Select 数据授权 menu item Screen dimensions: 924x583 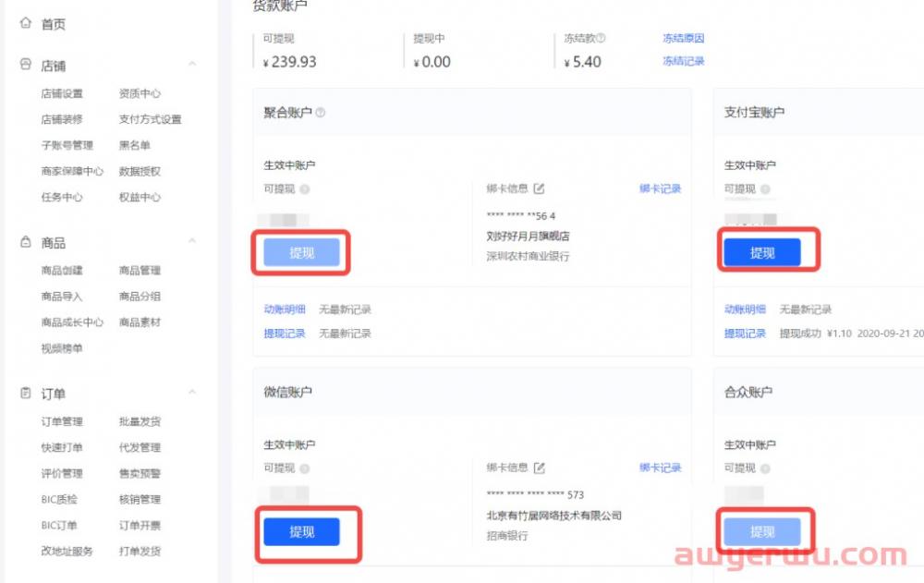coord(140,172)
